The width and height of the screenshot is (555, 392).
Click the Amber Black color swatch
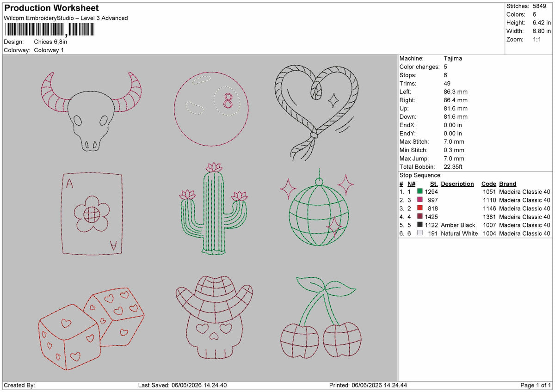420,225
